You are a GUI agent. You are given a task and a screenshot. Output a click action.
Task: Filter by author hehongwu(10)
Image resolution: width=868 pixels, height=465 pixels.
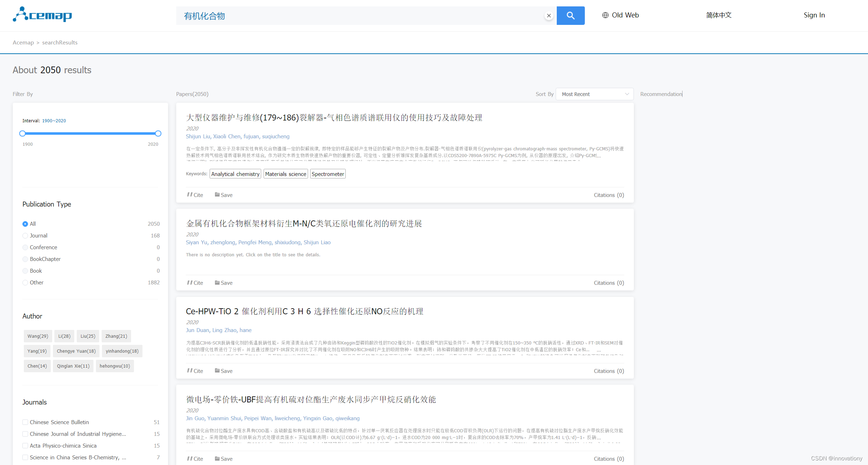(x=115, y=366)
